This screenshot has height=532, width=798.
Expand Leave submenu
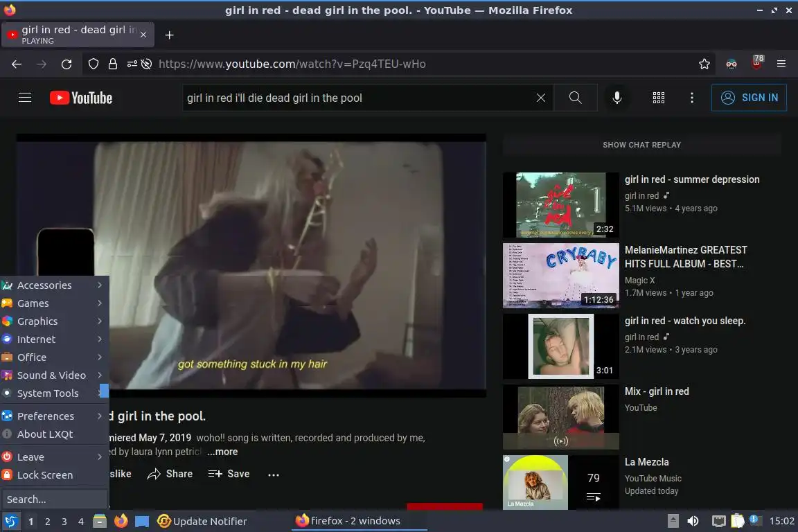pyautogui.click(x=55, y=457)
